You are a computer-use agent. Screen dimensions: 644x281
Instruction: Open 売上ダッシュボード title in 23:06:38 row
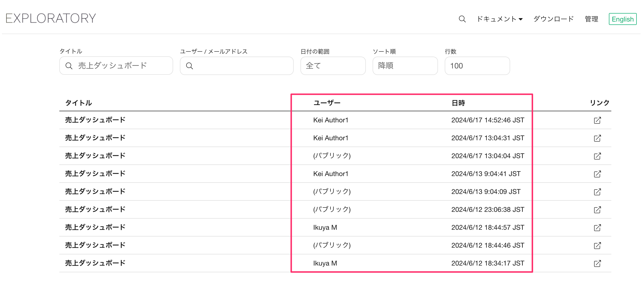click(x=95, y=210)
